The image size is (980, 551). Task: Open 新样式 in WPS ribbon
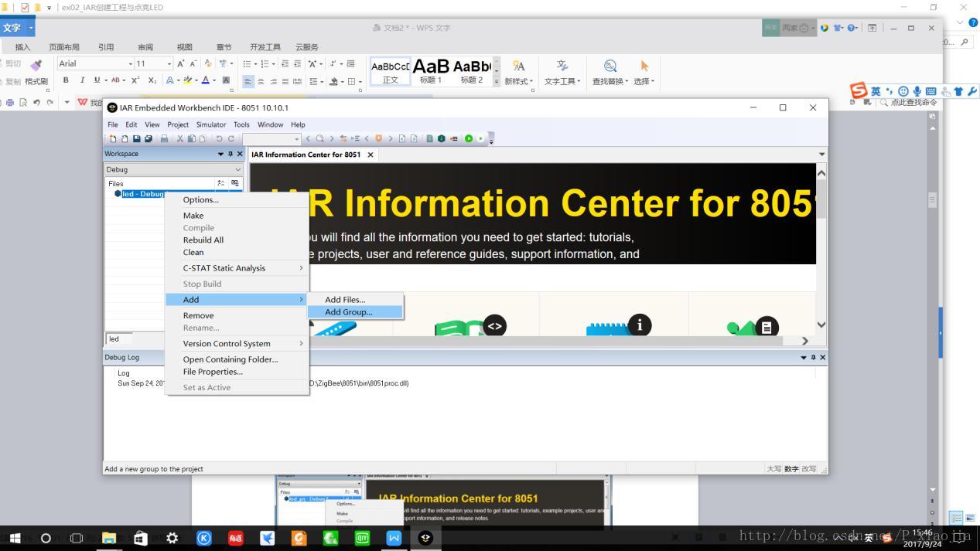tap(519, 73)
